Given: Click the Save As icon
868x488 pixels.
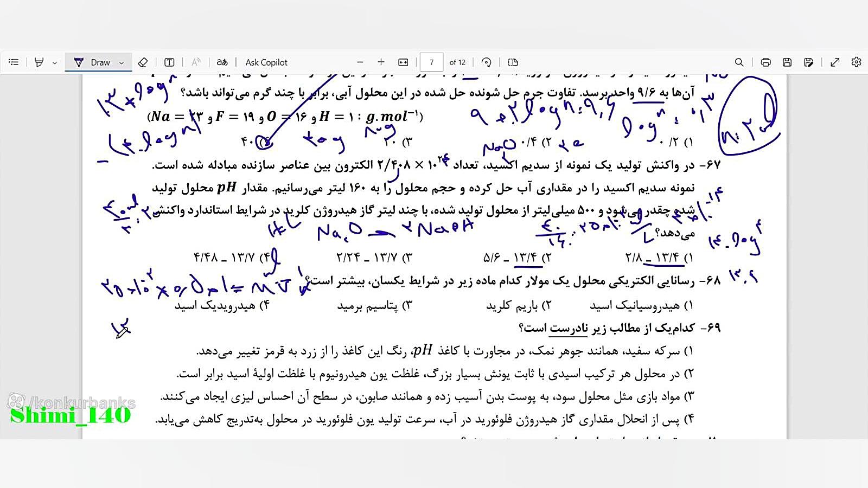Looking at the screenshot, I should [808, 62].
